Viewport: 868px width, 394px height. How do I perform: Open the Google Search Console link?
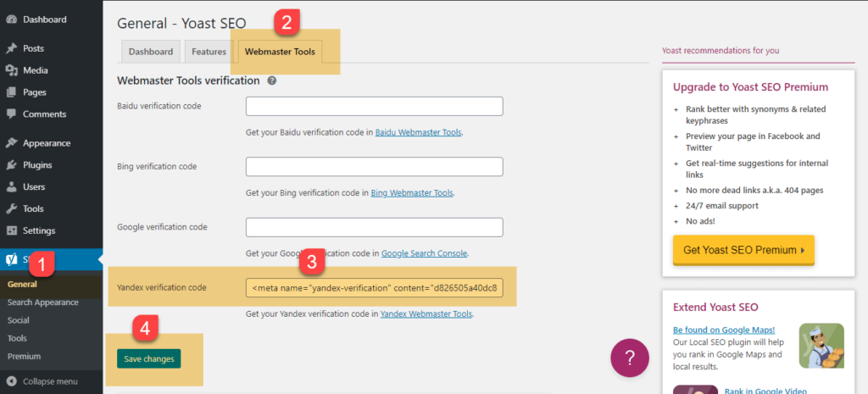pos(424,253)
